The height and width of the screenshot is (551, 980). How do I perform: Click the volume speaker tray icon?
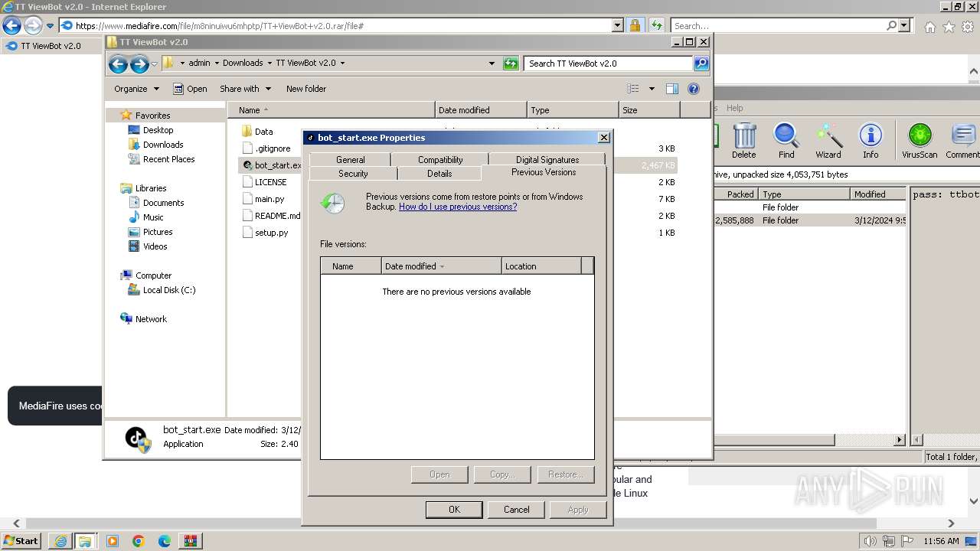coord(869,541)
